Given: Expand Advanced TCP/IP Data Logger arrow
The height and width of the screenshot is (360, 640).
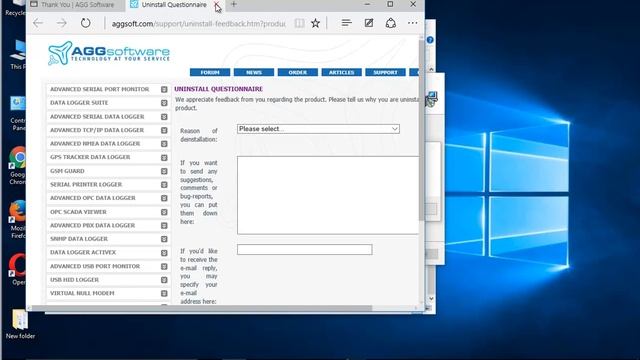Looking at the screenshot, I should (x=164, y=130).
